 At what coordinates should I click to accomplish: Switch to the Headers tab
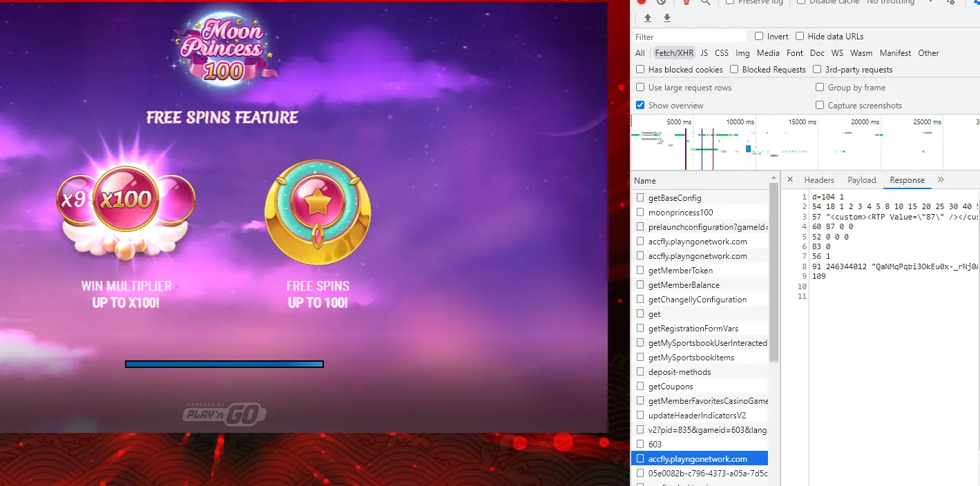click(x=819, y=180)
